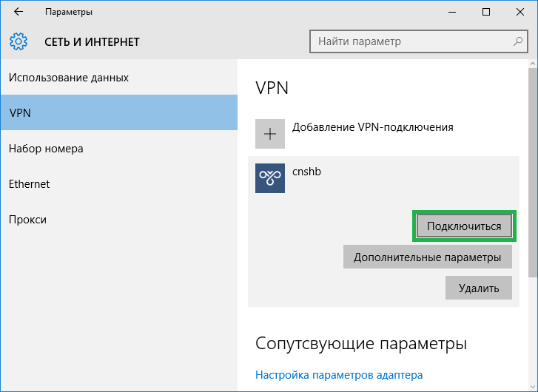Open the Набор номера section
The image size is (538, 392).
46,148
